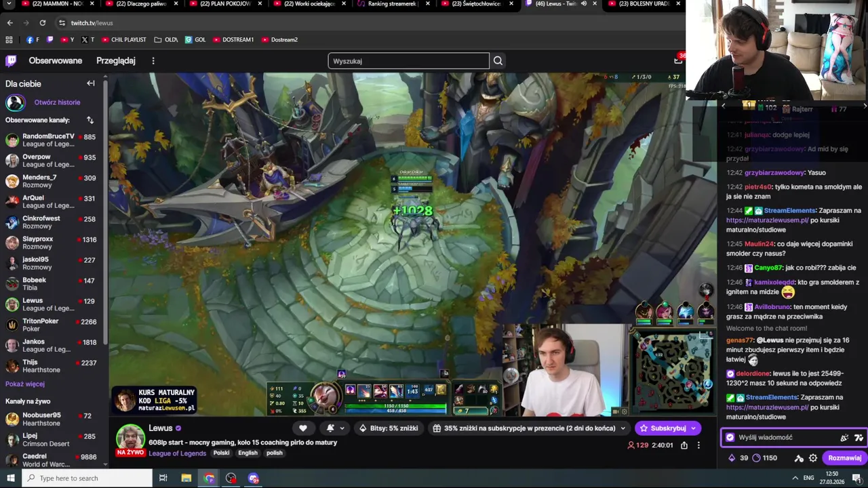Viewport: 868px width, 488px height.
Task: Open more stream options menu
Action: [698, 445]
